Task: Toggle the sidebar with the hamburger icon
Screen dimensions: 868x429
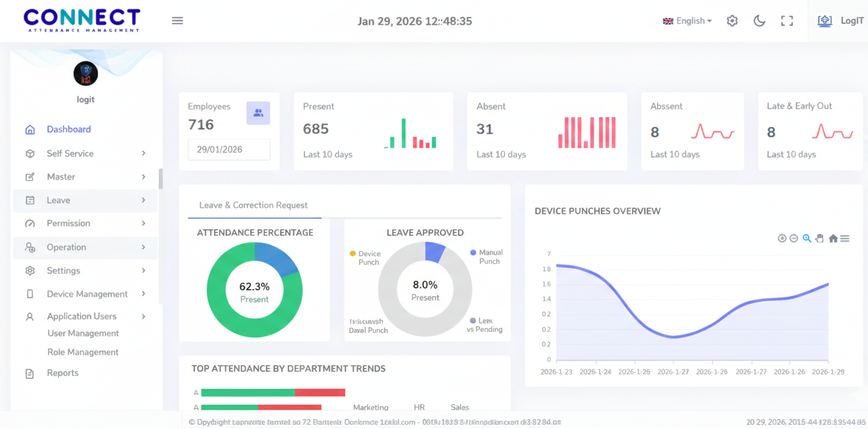Action: point(177,20)
